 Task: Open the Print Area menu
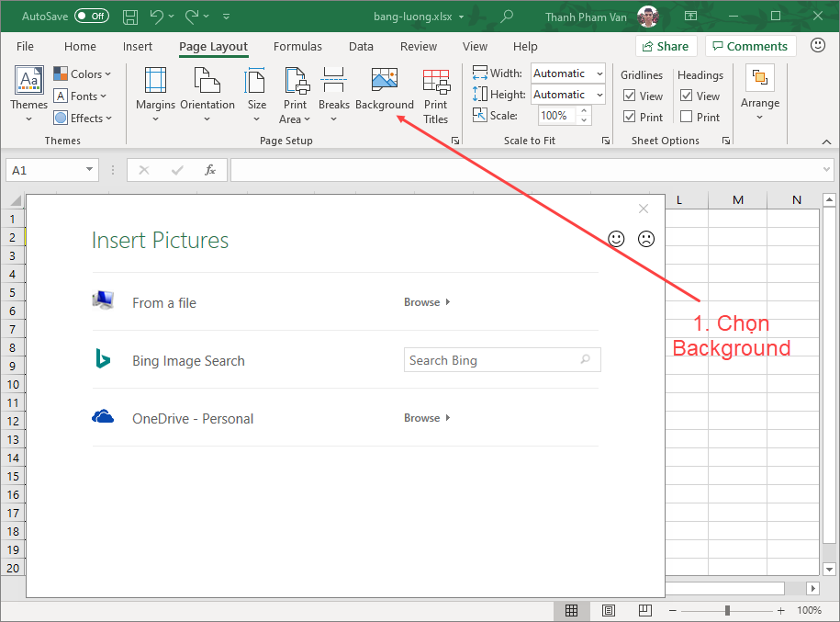pos(296,96)
